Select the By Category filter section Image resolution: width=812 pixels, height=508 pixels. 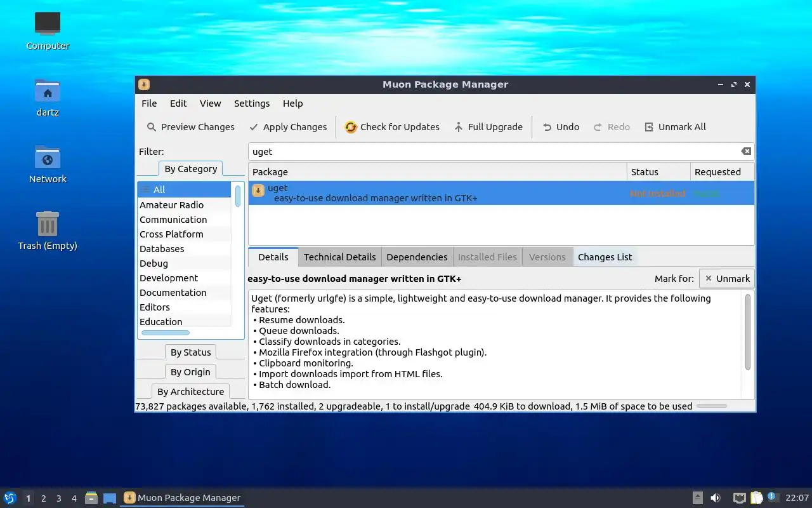click(190, 169)
